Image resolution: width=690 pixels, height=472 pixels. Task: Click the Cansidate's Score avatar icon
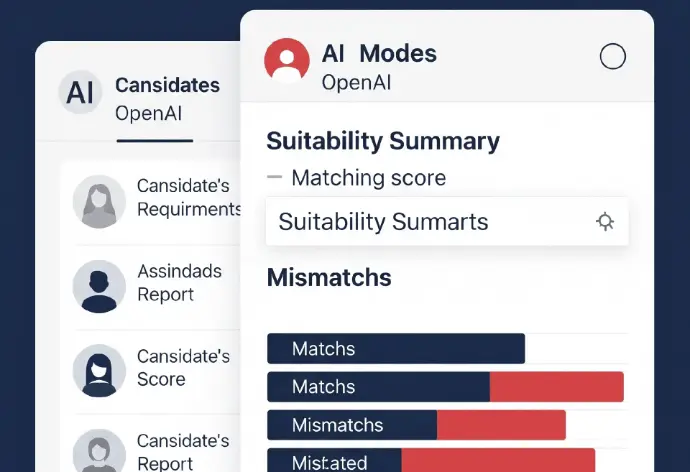[x=99, y=370]
